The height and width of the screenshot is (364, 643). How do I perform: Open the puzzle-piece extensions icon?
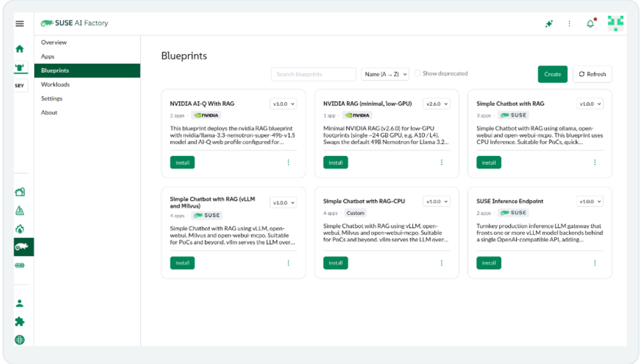coord(19,322)
